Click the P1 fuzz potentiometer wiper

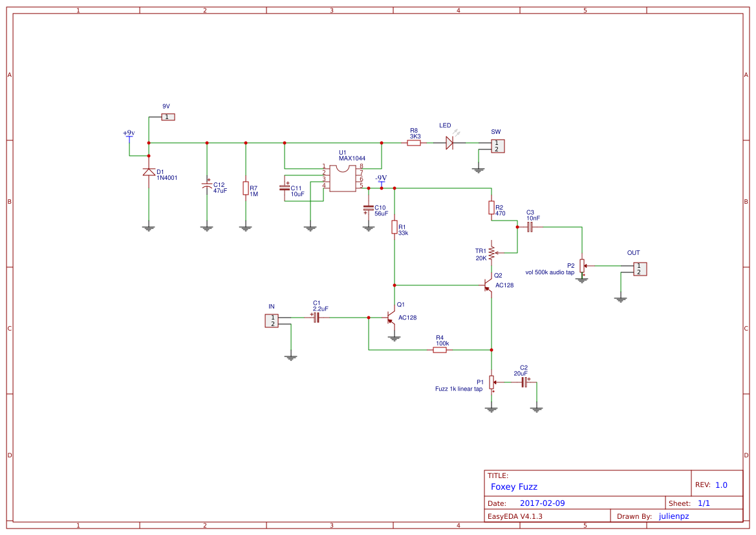(x=494, y=382)
